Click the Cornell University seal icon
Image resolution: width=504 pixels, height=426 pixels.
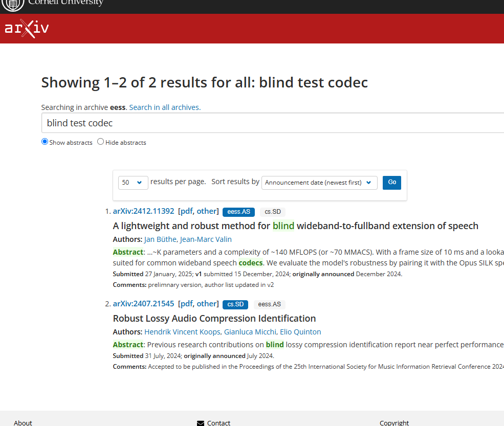pyautogui.click(x=13, y=5)
